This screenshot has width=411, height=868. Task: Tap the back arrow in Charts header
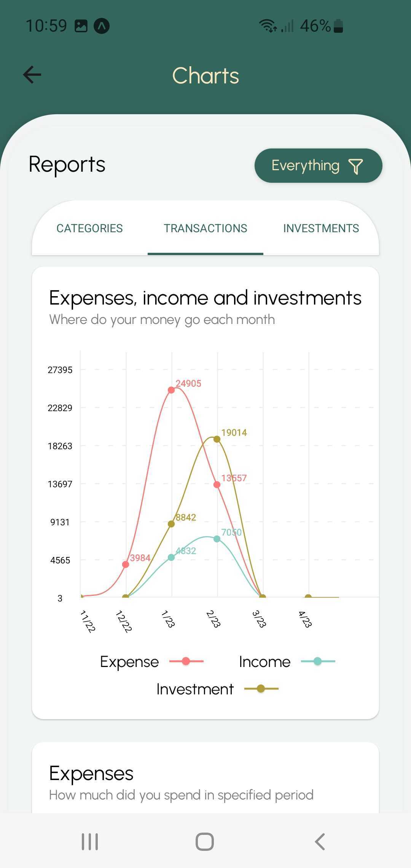click(x=32, y=75)
